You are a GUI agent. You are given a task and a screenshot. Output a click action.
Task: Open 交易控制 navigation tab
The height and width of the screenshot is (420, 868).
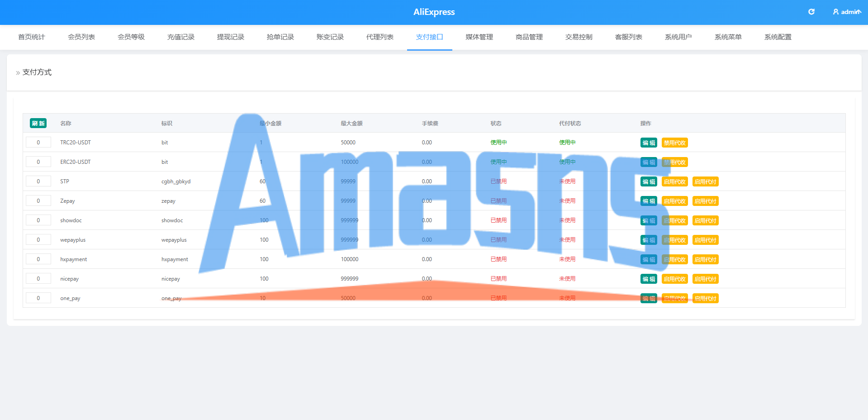point(579,37)
